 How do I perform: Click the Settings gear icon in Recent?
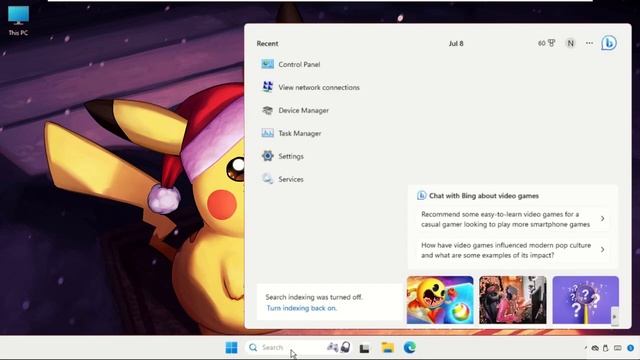pos(268,156)
